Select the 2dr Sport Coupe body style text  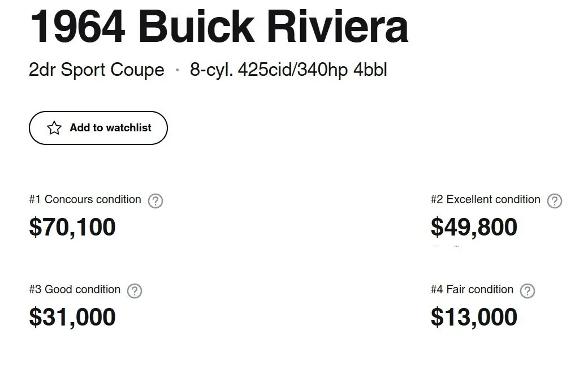tap(97, 70)
